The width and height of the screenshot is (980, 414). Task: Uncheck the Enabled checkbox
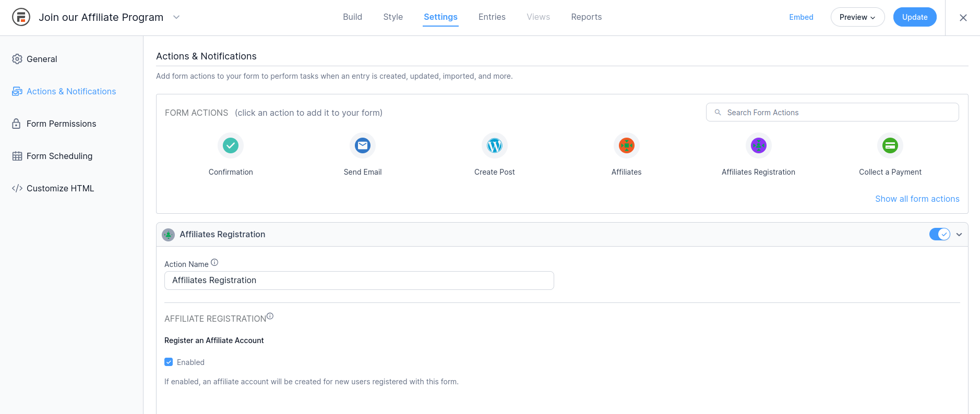[x=169, y=362]
